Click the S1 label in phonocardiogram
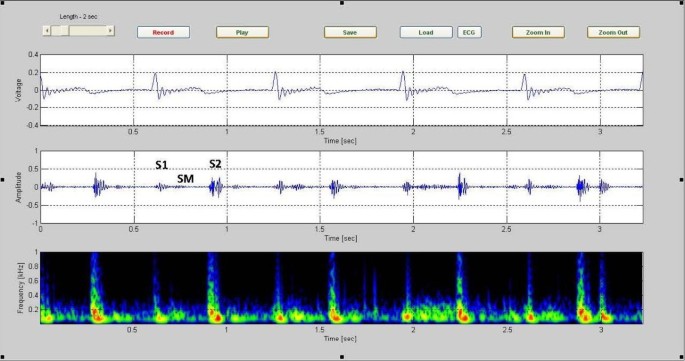Viewport: 685px width, 361px height. coord(161,165)
